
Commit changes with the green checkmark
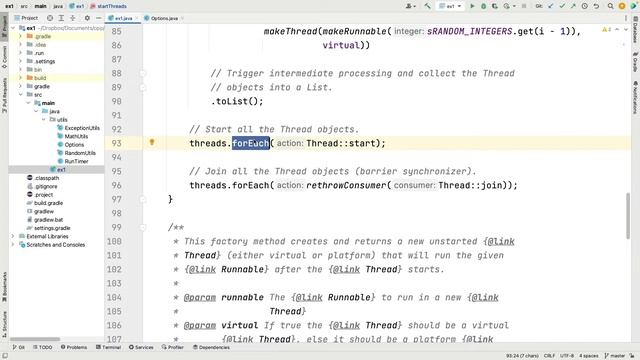coord(562,6)
